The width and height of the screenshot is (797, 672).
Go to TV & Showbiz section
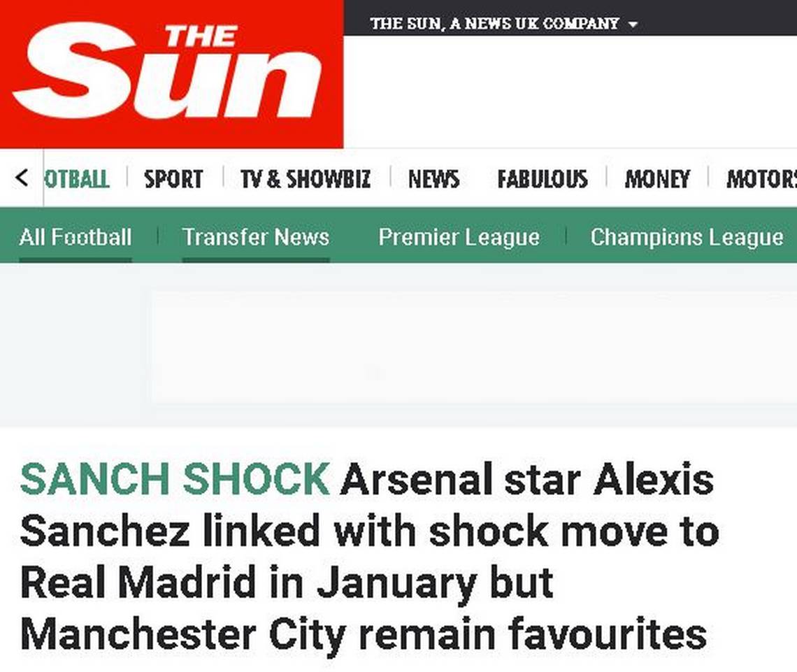click(306, 179)
